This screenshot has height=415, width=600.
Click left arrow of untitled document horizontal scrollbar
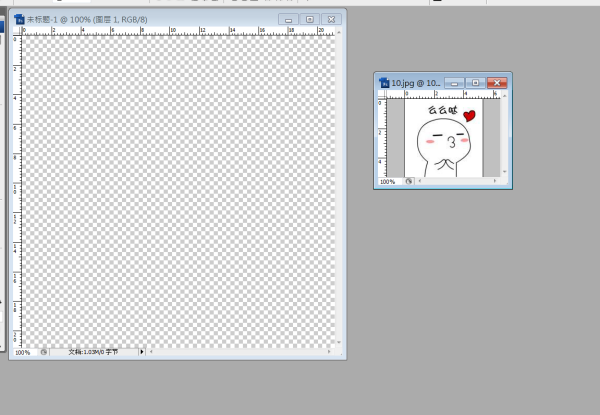(152, 352)
